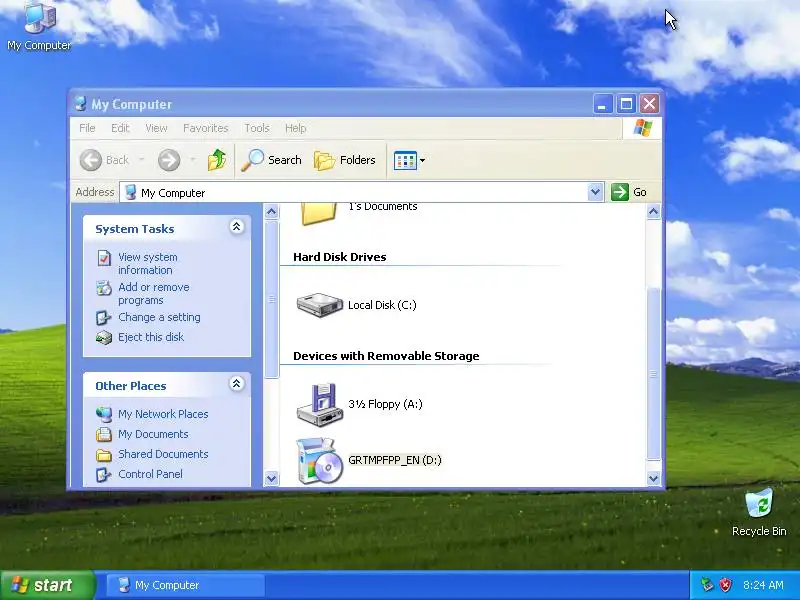Click the Change a setting icon
Screen dimensions: 800x600
[104, 318]
